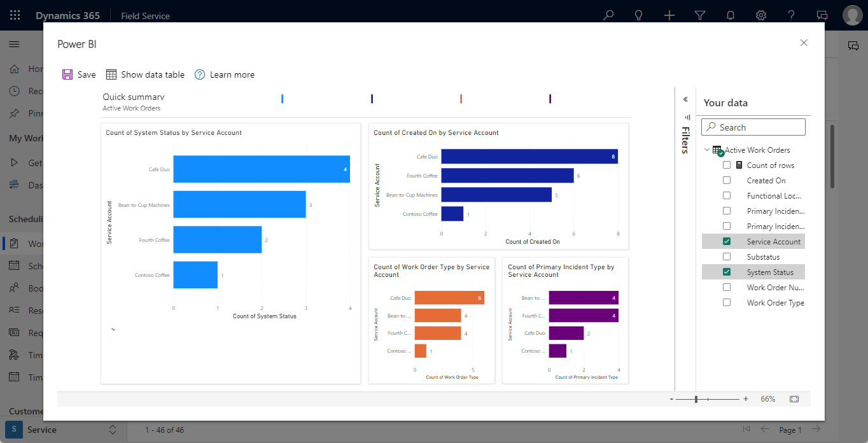The width and height of the screenshot is (868, 443).
Task: Click the dark blue color marker in summary header
Action: click(372, 99)
